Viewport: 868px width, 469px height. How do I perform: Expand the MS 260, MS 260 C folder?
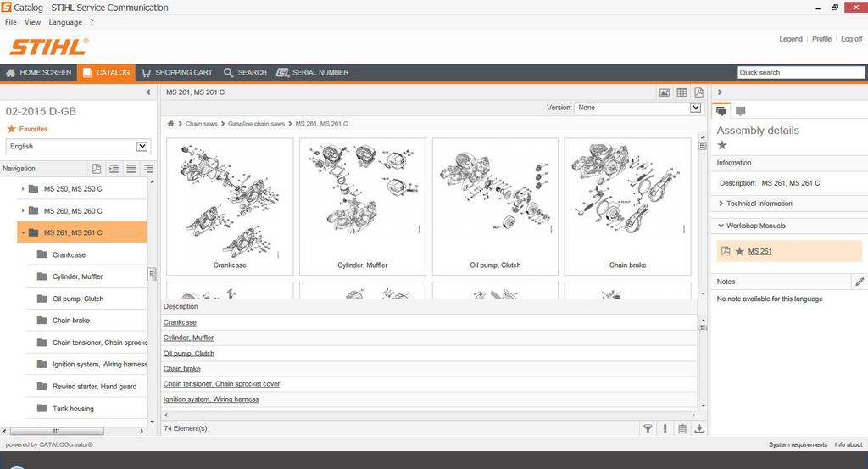(x=23, y=211)
